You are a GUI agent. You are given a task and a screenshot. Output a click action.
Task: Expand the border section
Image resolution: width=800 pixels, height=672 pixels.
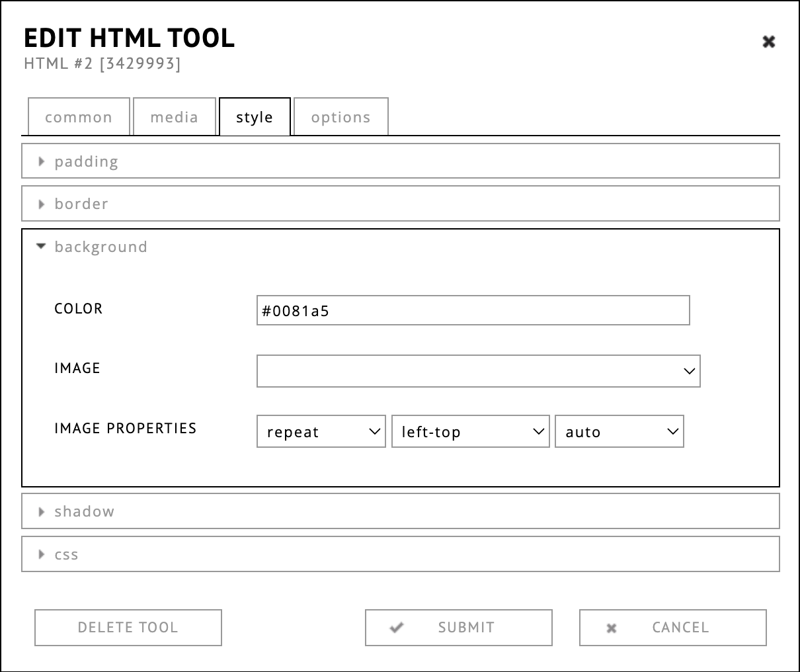tap(81, 204)
